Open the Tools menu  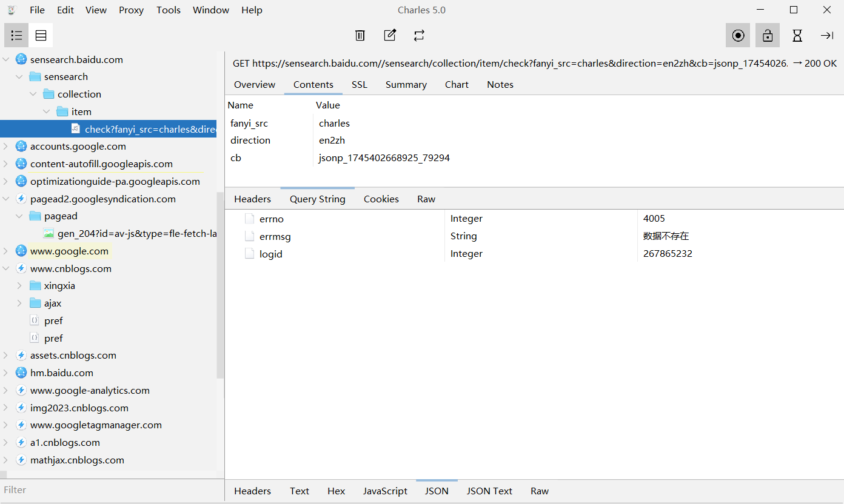169,10
